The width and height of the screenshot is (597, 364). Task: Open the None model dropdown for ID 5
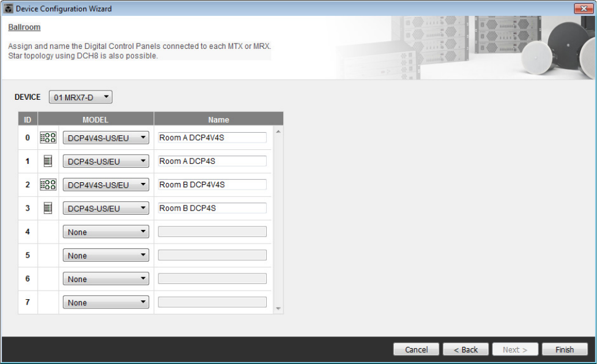pos(106,256)
